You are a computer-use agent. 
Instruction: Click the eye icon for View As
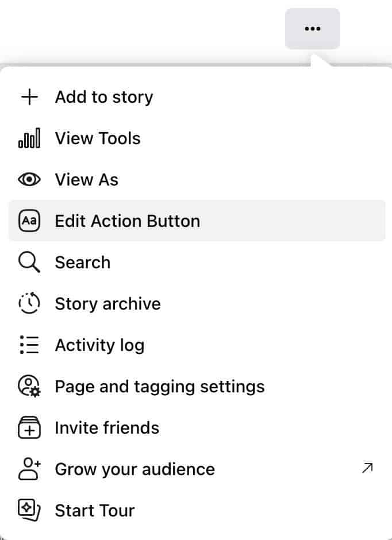click(29, 179)
